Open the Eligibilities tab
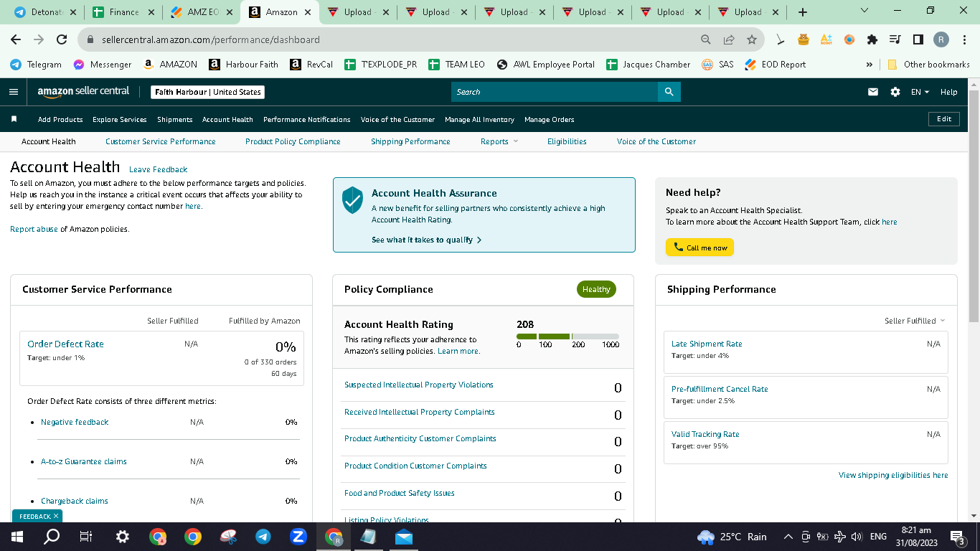The width and height of the screenshot is (980, 551). 567,141
